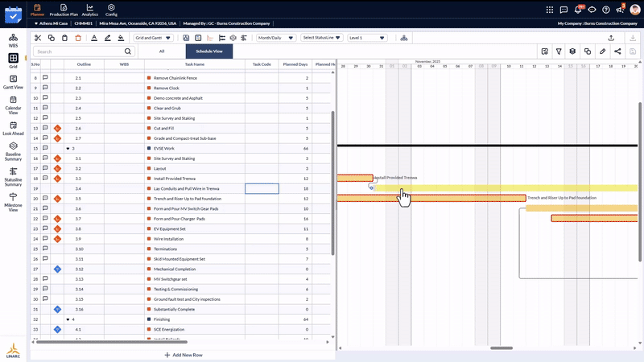The image size is (644, 362).
Task: Open the Athens Mi Casa project dropdown
Action: tap(51, 23)
